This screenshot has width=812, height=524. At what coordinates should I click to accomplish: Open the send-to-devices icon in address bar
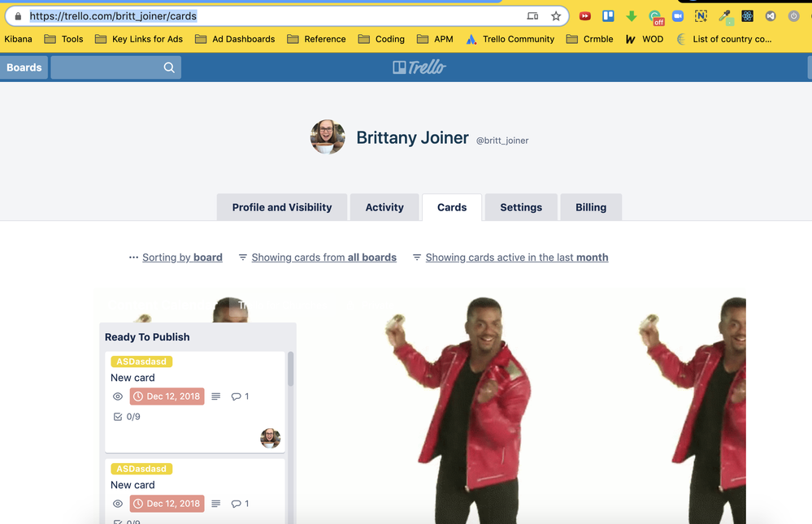point(532,16)
